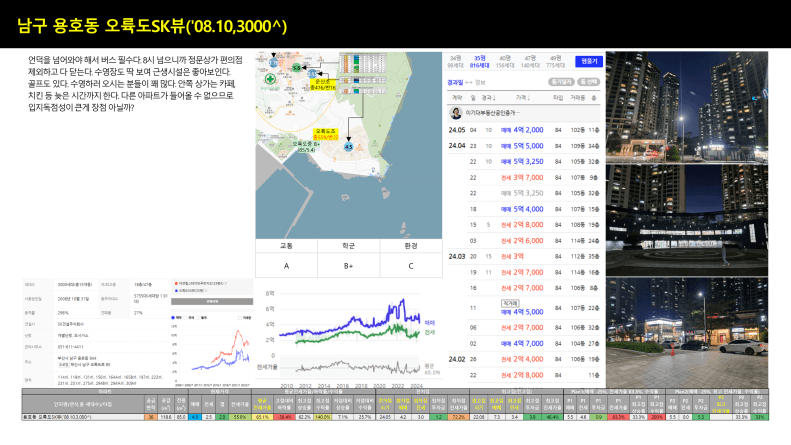Open the 이기대부동산공인중개 agent row
Image resolution: width=791 pixels, height=445 pixels.
(x=525, y=113)
